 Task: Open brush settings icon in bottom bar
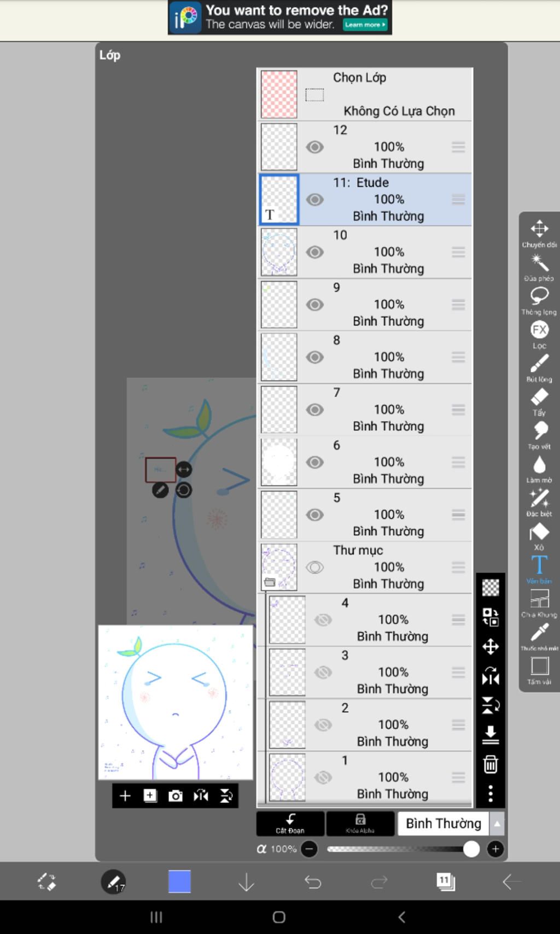point(113,882)
